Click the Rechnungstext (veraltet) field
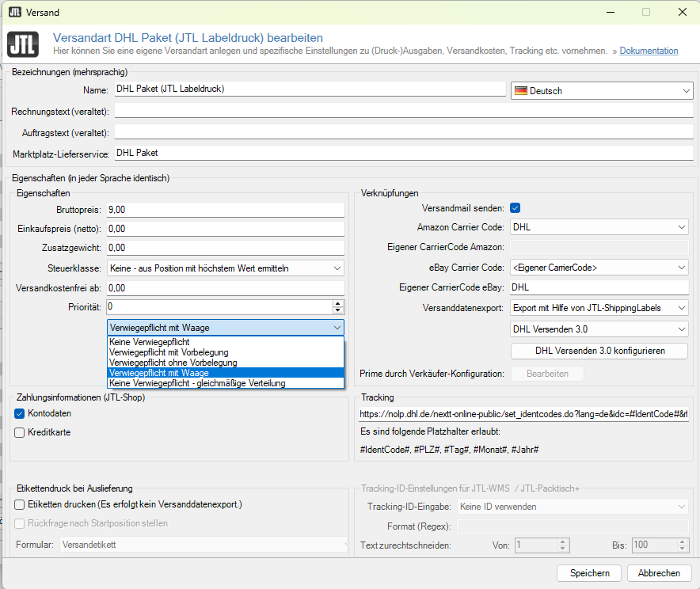The image size is (700, 589). (404, 111)
